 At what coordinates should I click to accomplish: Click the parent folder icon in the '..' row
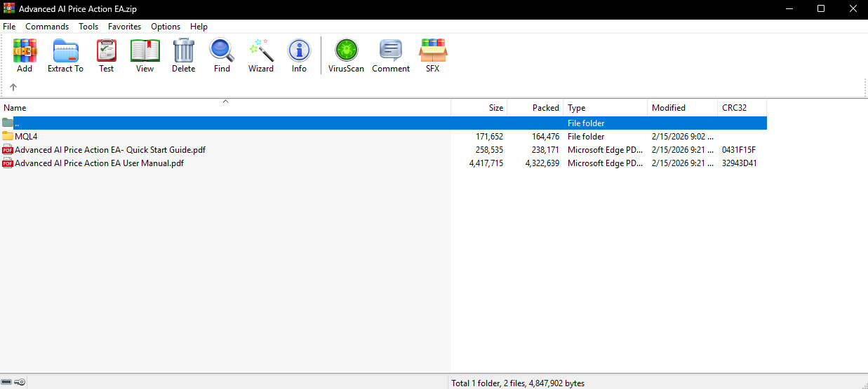[8, 123]
